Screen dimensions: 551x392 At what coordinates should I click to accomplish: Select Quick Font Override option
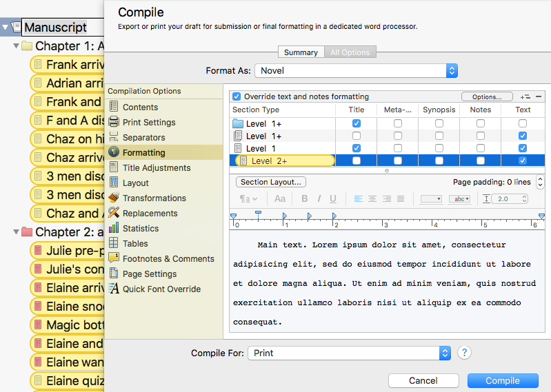(161, 289)
